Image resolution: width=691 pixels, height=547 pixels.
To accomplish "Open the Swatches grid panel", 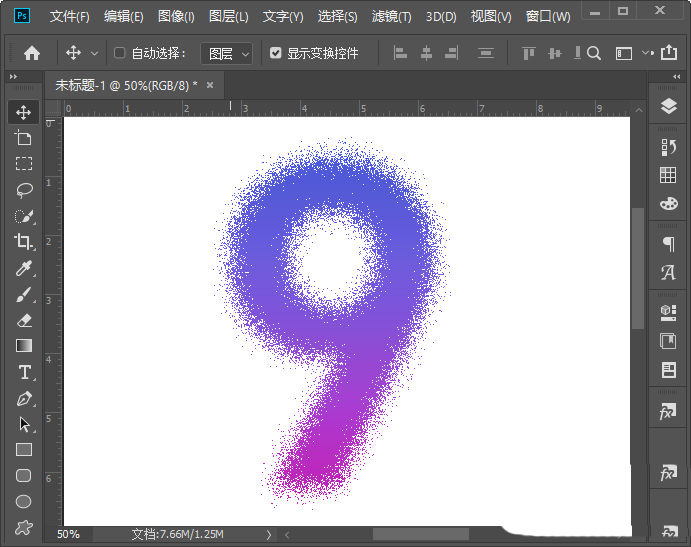I will (668, 175).
